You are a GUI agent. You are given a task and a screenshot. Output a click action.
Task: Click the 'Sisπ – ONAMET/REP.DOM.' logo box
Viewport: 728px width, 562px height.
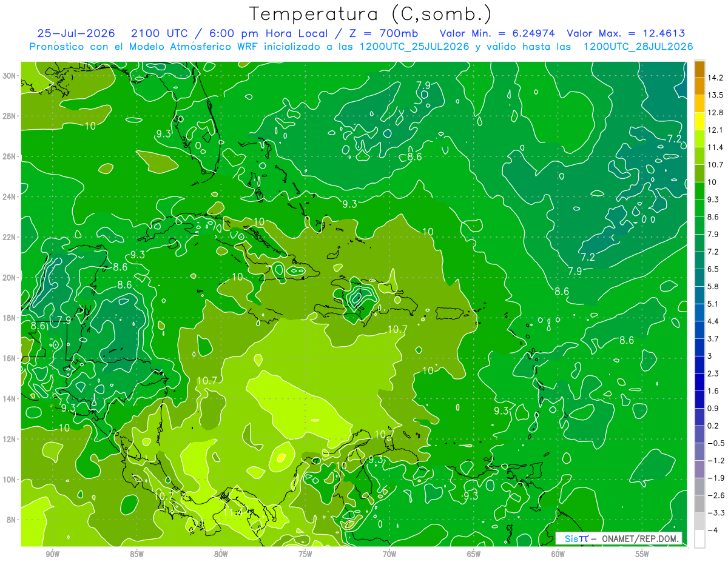[618, 538]
